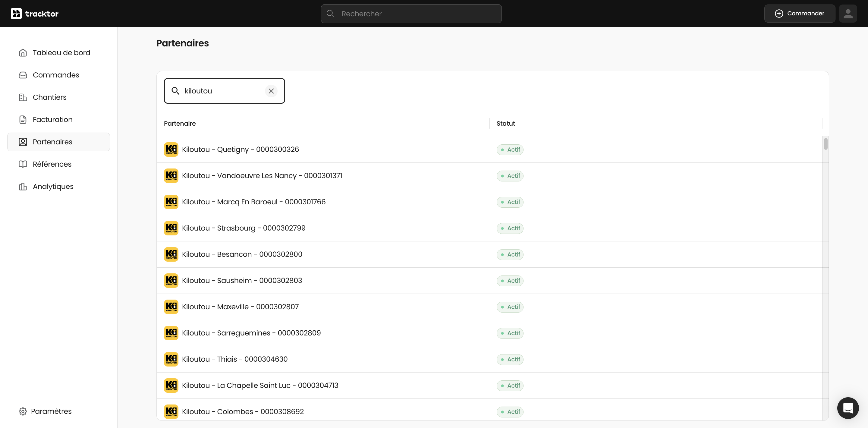Viewport: 868px width, 428px height.
Task: Open Kiloutou - Strasbourg - 0000302799
Action: pos(244,228)
